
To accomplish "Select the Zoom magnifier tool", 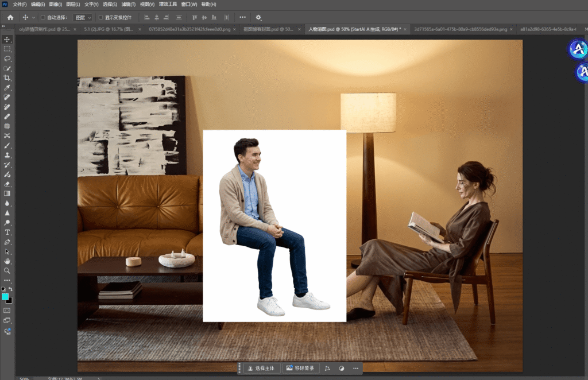I will [7, 270].
